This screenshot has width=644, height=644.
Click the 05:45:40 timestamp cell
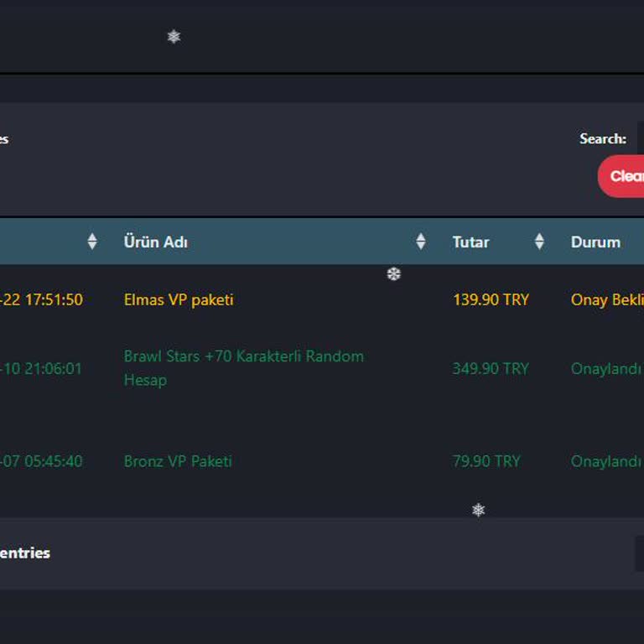point(41,461)
